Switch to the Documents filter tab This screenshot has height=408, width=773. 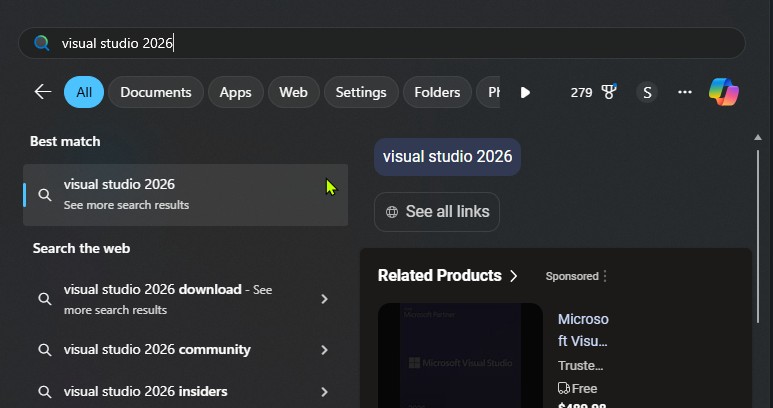(x=155, y=92)
